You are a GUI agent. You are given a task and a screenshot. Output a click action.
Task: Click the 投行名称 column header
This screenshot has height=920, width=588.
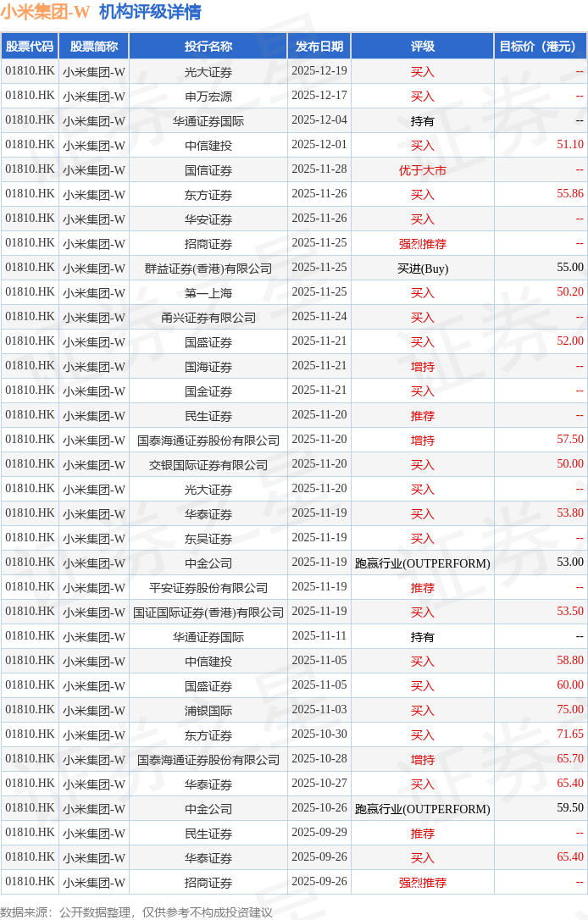coord(208,47)
